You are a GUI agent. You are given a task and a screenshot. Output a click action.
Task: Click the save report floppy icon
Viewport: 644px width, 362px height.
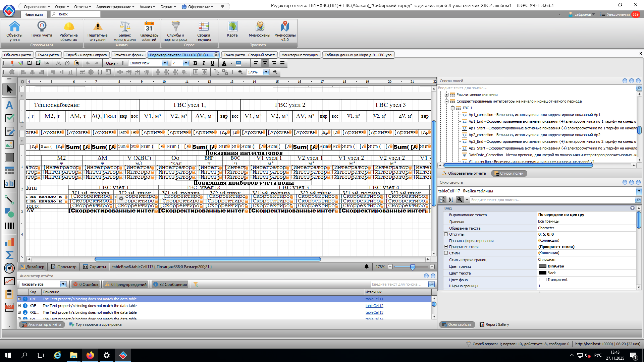click(30, 63)
